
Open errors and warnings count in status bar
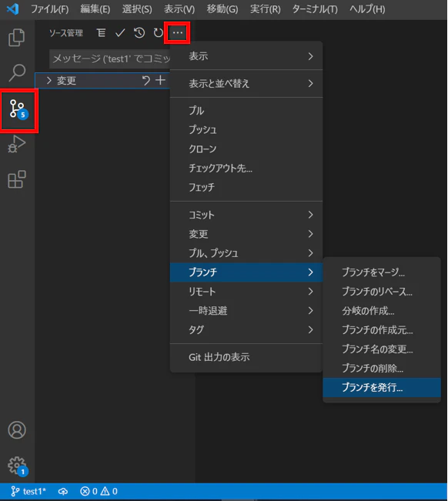(x=99, y=491)
